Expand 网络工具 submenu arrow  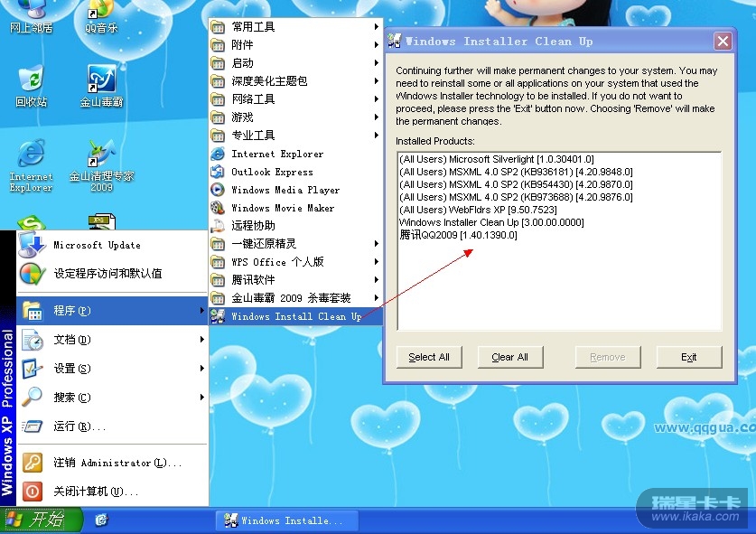pos(376,99)
